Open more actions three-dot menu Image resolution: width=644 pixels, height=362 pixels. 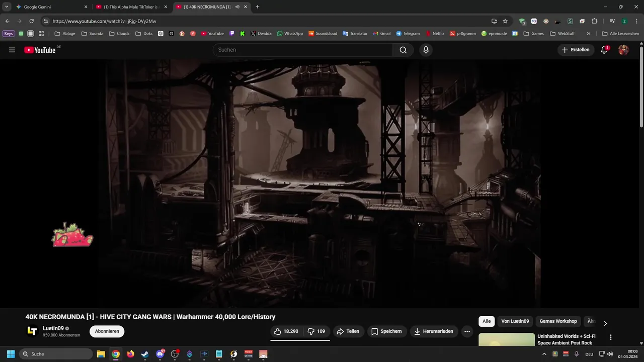[467, 331]
